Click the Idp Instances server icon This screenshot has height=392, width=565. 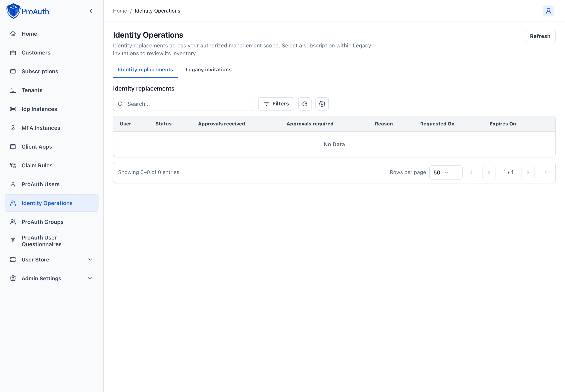[x=13, y=109]
